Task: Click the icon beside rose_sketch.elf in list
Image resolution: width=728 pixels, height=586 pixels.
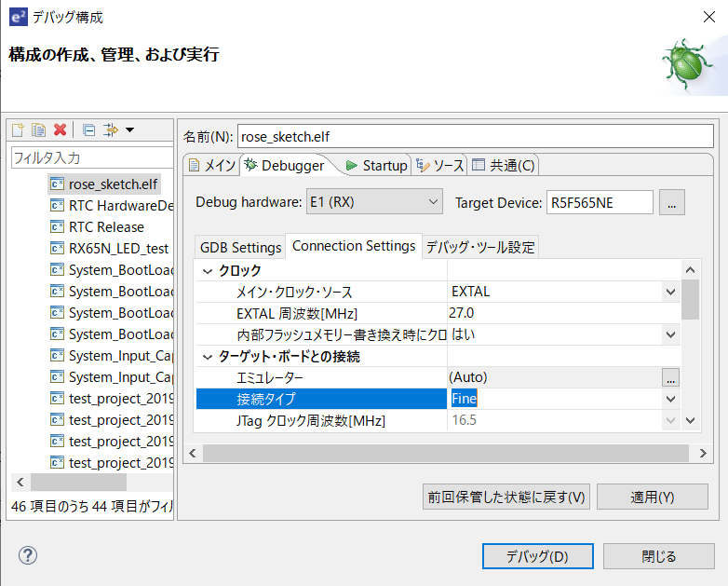Action: point(57,184)
